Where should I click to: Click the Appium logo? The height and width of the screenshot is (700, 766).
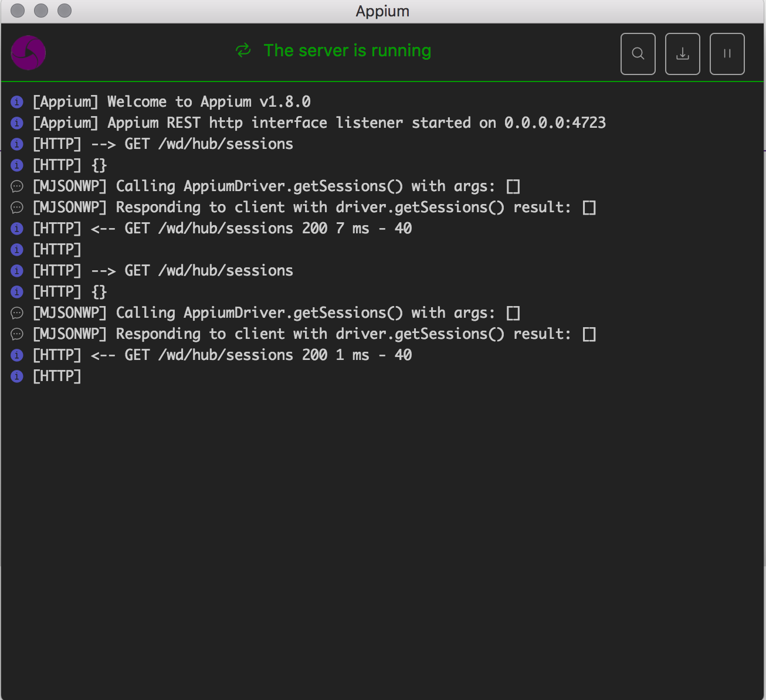point(28,52)
